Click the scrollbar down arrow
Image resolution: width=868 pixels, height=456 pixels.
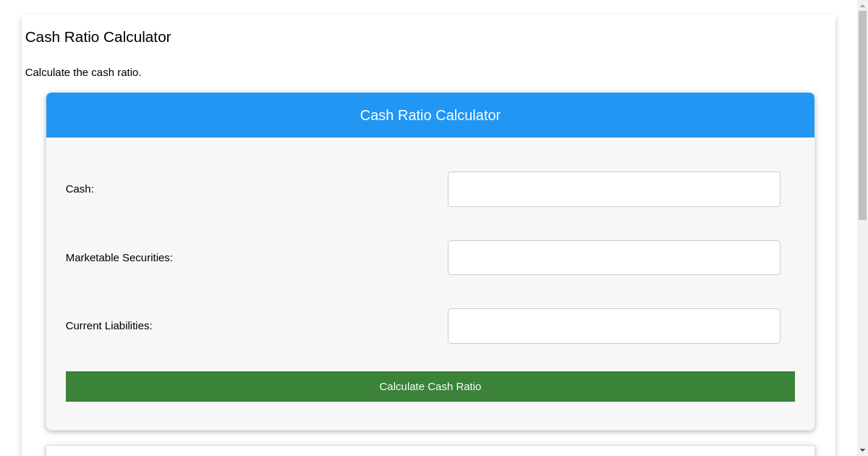click(x=862, y=450)
